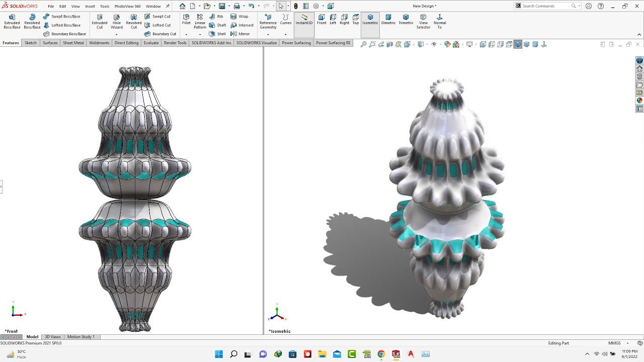Screen dimensions: 644x362
Task: Expand the Print dropdown arrow
Action: (x=243, y=6)
